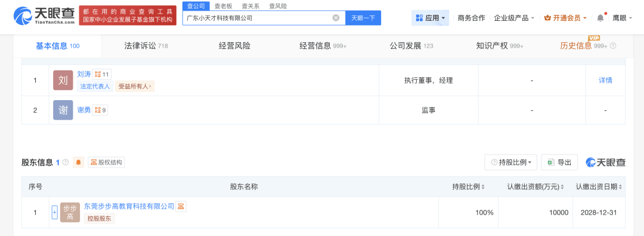Click the red promotional banner in header
Image resolution: width=644 pixels, height=236 pixels.
tap(128, 15)
